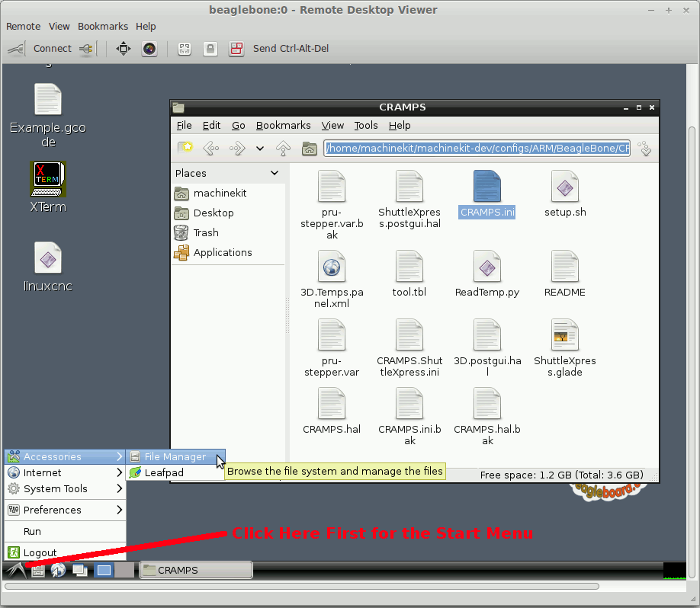Go to the home folder icon in toolbar
700x608 pixels.
coord(309,148)
